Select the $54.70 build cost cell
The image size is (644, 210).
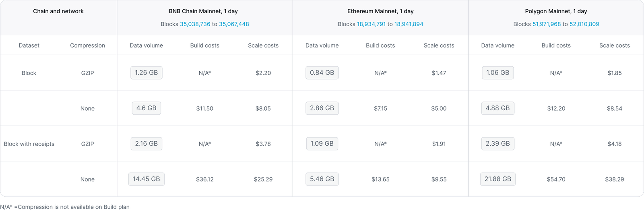pyautogui.click(x=556, y=179)
